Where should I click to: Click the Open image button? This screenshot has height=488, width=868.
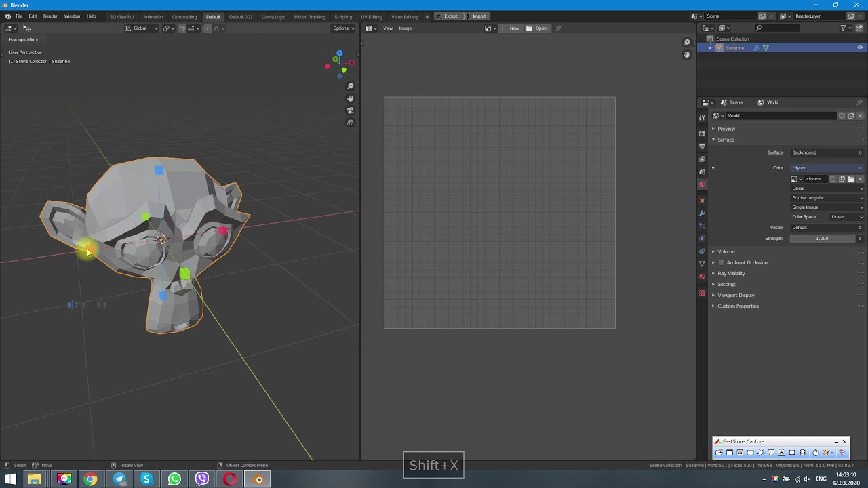pos(536,28)
